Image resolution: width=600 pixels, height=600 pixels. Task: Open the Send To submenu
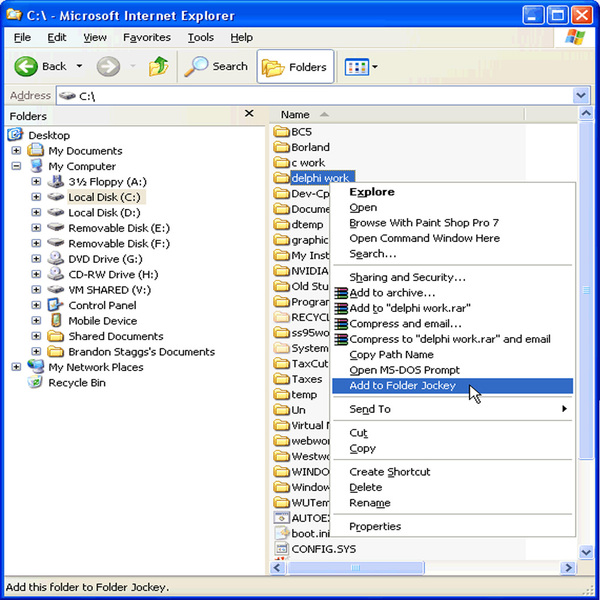[452, 409]
